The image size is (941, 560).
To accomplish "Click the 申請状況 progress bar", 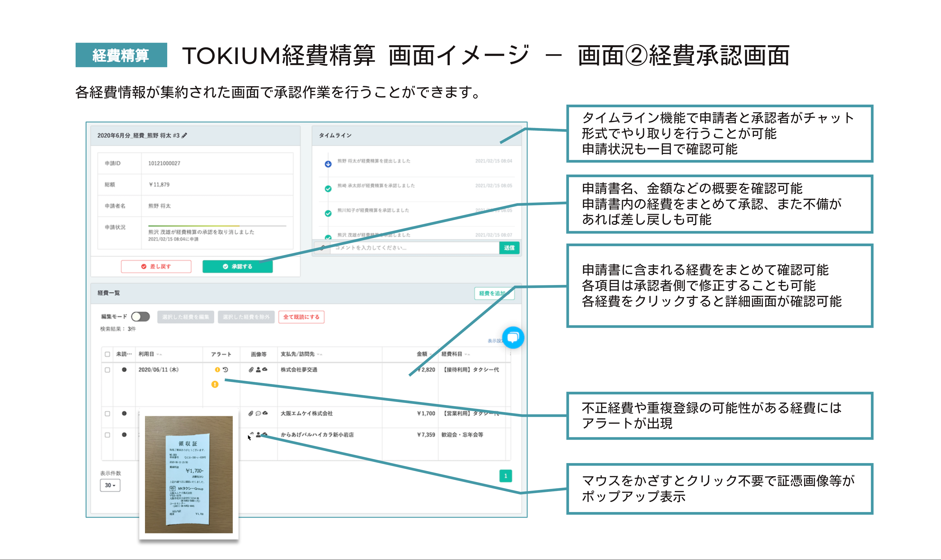I will click(x=217, y=226).
